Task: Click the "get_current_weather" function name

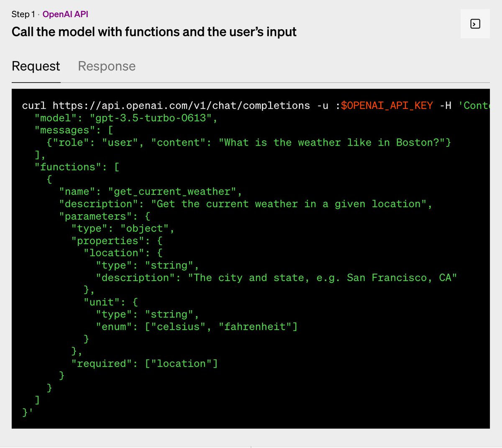Action: click(x=172, y=192)
